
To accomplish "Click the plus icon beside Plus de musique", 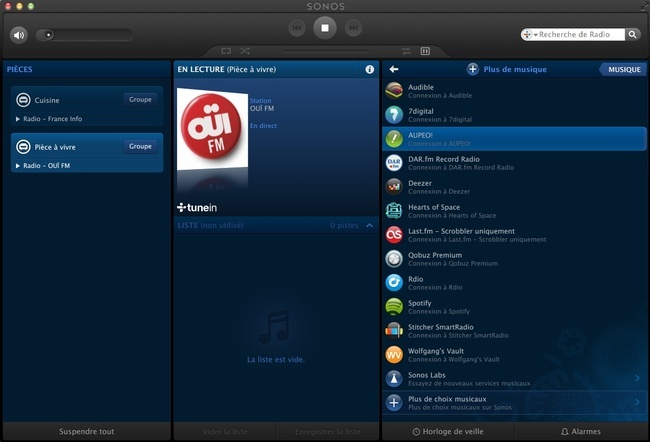I will (x=473, y=69).
